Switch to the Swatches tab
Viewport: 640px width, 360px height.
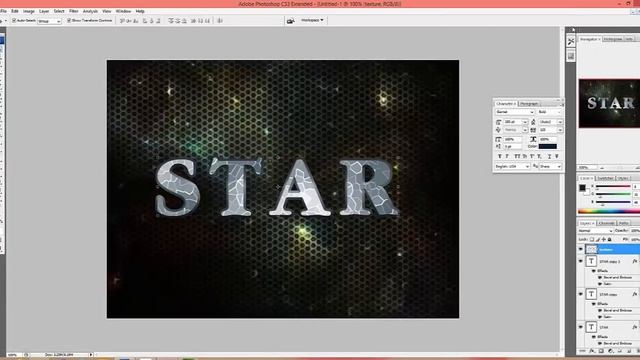[605, 178]
